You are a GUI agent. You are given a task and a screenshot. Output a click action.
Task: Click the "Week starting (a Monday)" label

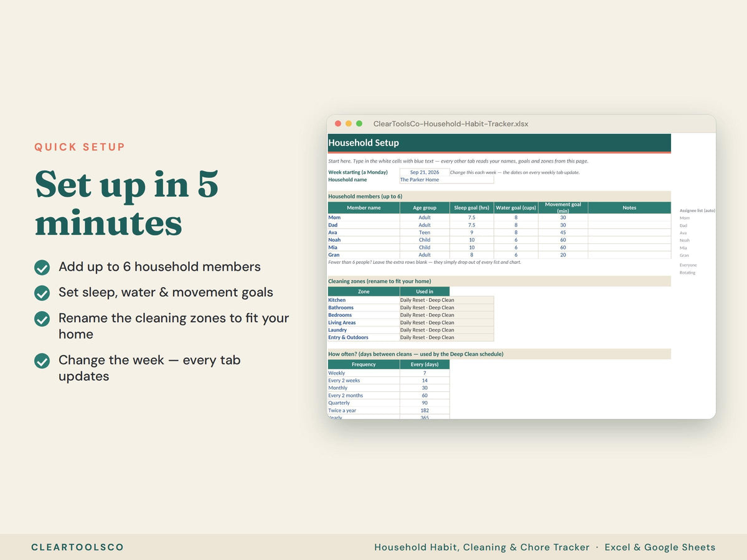[358, 172]
